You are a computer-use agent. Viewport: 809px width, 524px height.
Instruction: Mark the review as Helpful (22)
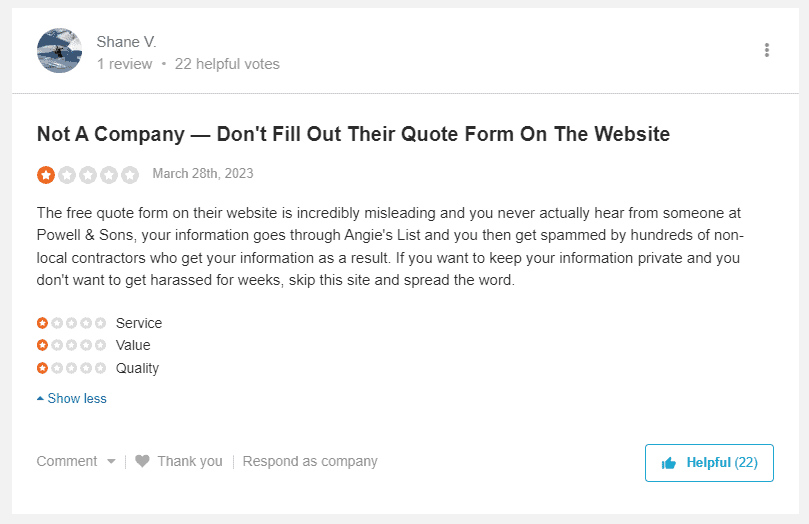click(x=709, y=463)
